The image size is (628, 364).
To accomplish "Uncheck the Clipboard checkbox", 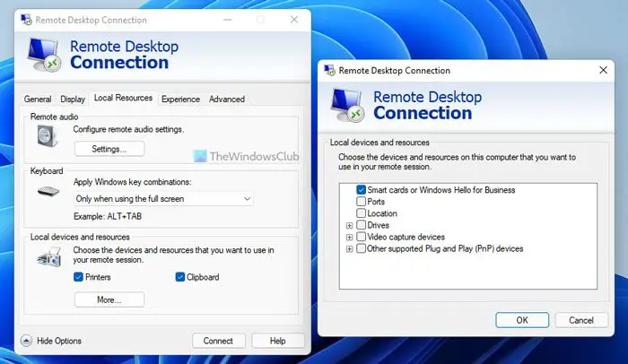I will tap(179, 277).
